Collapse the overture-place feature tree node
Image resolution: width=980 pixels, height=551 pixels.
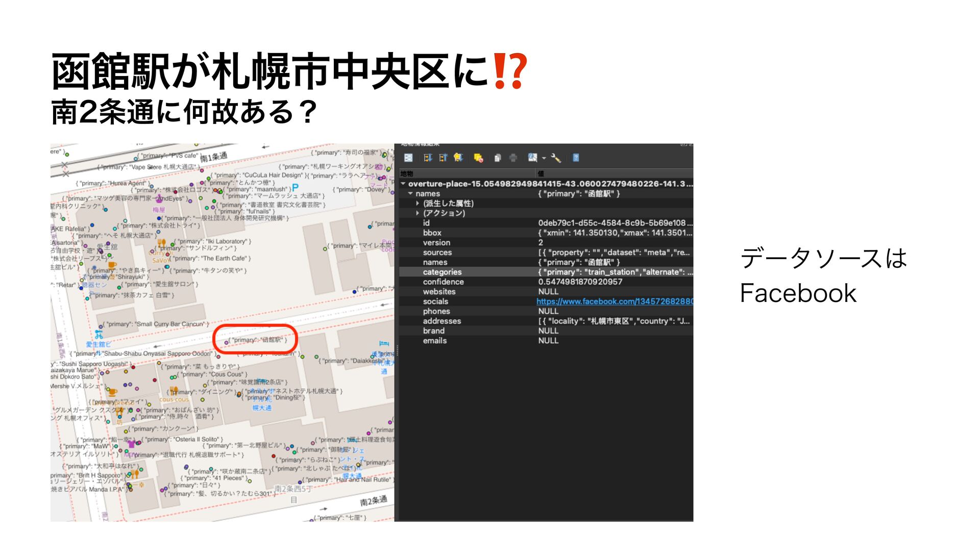tap(403, 184)
